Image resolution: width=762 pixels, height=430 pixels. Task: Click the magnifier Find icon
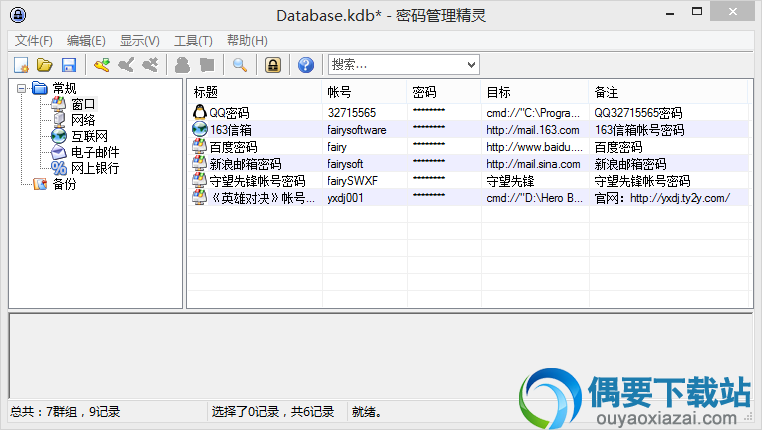[240, 65]
